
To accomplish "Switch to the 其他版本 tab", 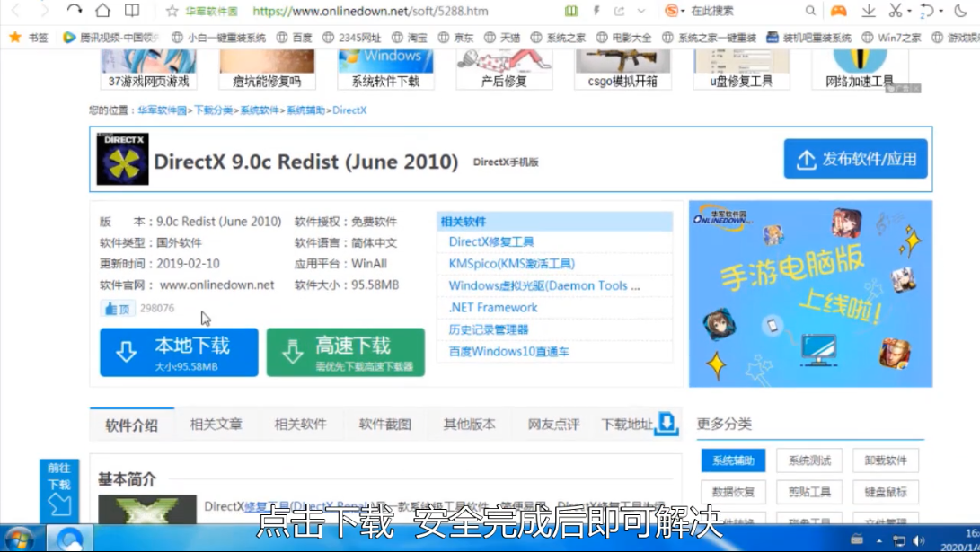I will point(470,425).
